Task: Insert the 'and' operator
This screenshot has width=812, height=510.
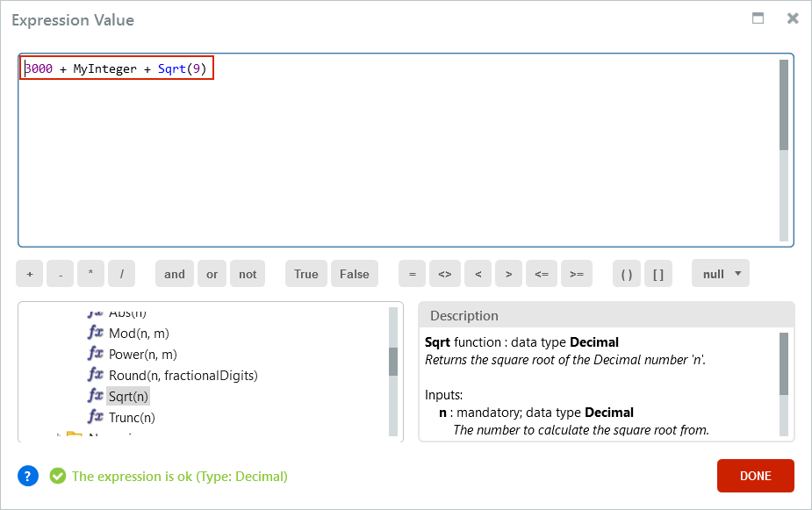Action: click(x=175, y=273)
